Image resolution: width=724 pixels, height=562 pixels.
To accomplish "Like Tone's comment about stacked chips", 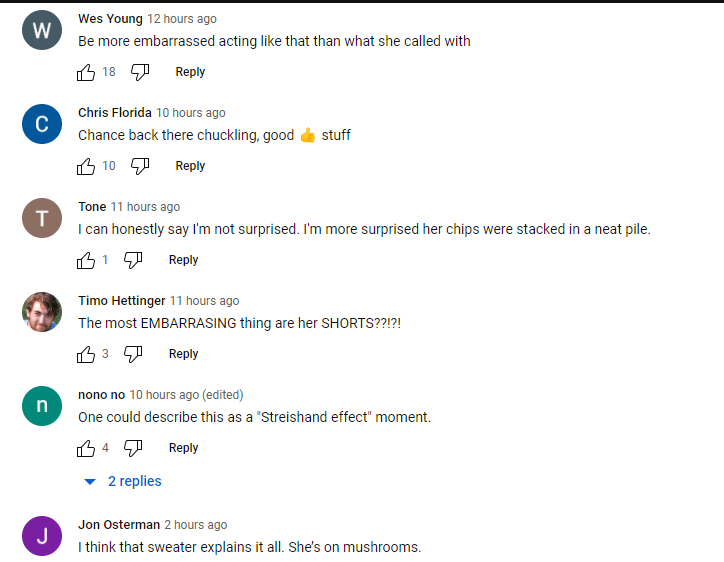I will 86,260.
